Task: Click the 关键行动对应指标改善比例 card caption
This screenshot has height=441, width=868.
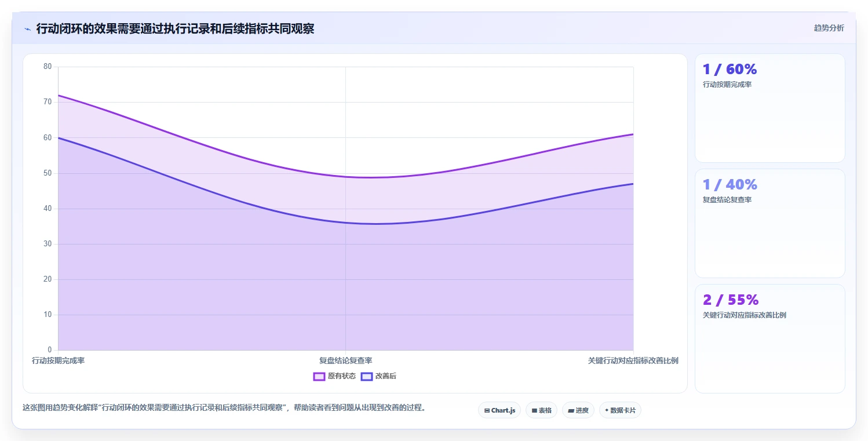Action: tap(744, 315)
